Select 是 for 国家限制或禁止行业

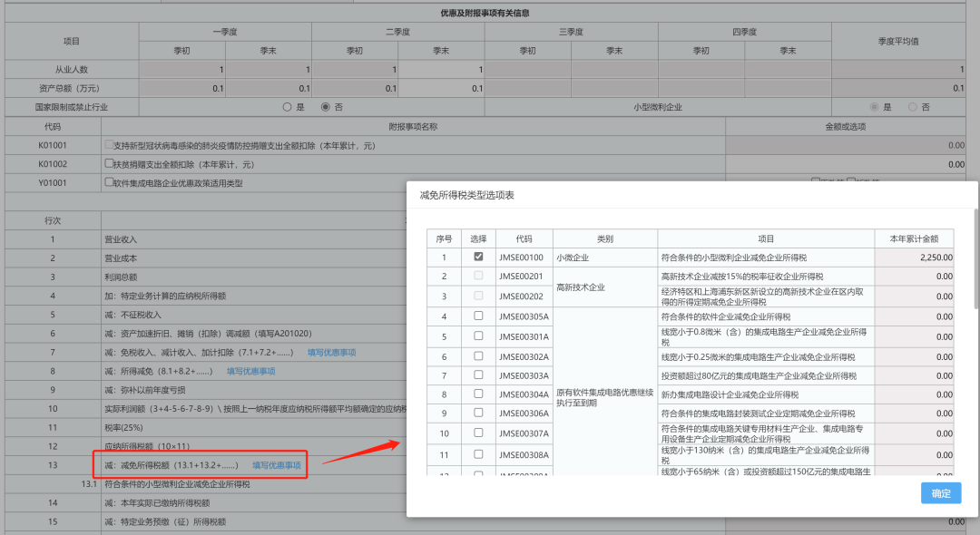[x=287, y=107]
